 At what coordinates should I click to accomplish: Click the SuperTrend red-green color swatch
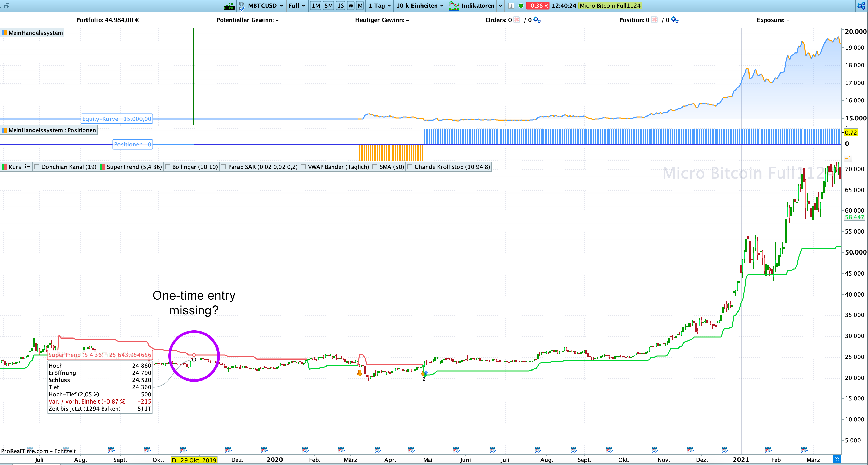(102, 167)
